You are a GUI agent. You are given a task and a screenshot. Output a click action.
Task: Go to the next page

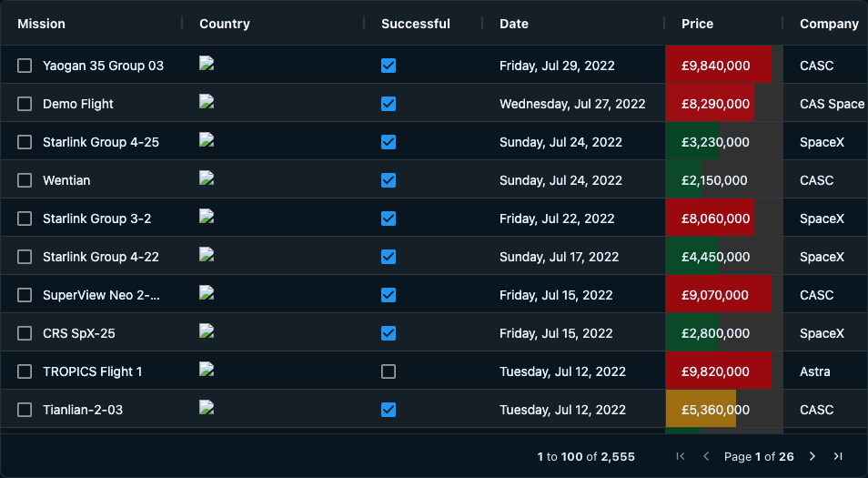812,456
